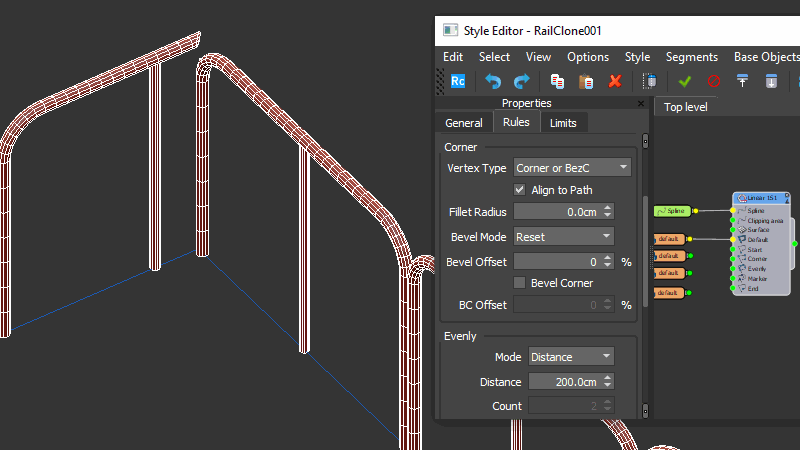Switch to the Limits tab
Image resolution: width=800 pixels, height=450 pixels.
563,122
